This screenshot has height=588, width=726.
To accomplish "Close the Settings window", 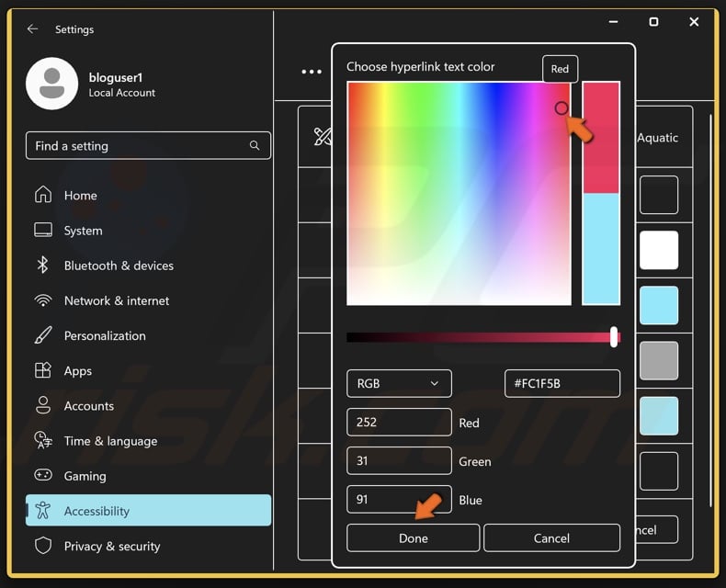I will (x=694, y=22).
